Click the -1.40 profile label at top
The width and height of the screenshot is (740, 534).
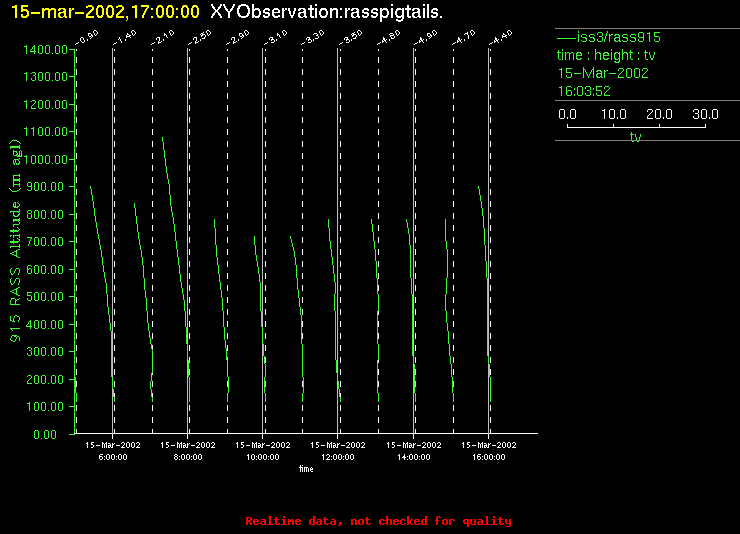point(125,38)
